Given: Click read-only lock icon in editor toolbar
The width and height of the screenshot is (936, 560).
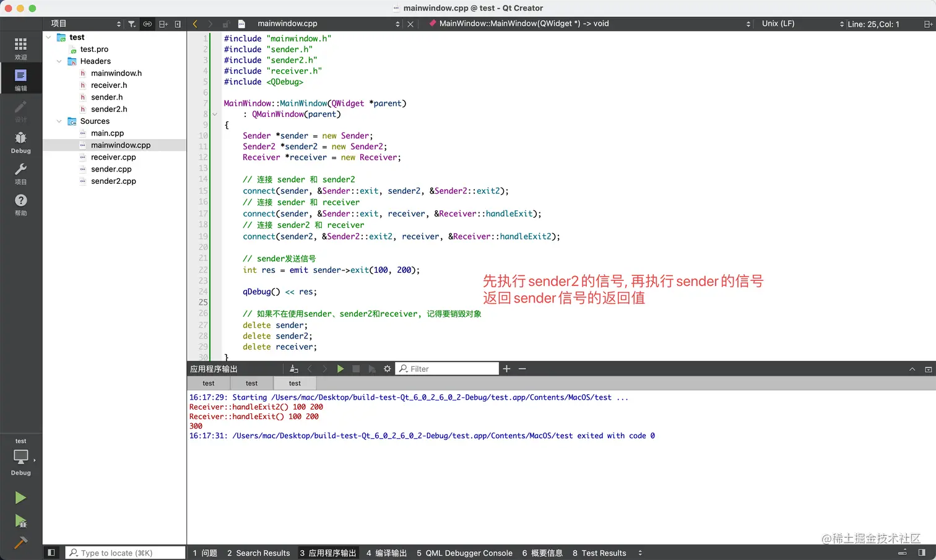Looking at the screenshot, I should 226,24.
